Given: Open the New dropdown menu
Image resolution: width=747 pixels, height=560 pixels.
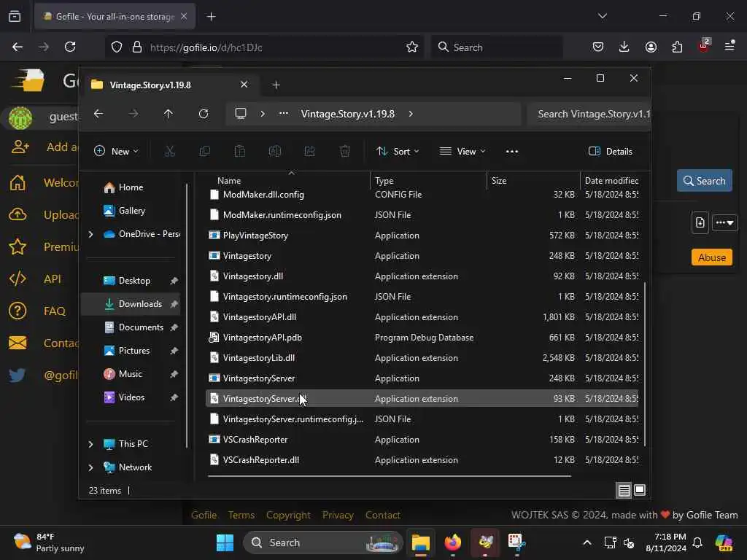Looking at the screenshot, I should (x=116, y=152).
